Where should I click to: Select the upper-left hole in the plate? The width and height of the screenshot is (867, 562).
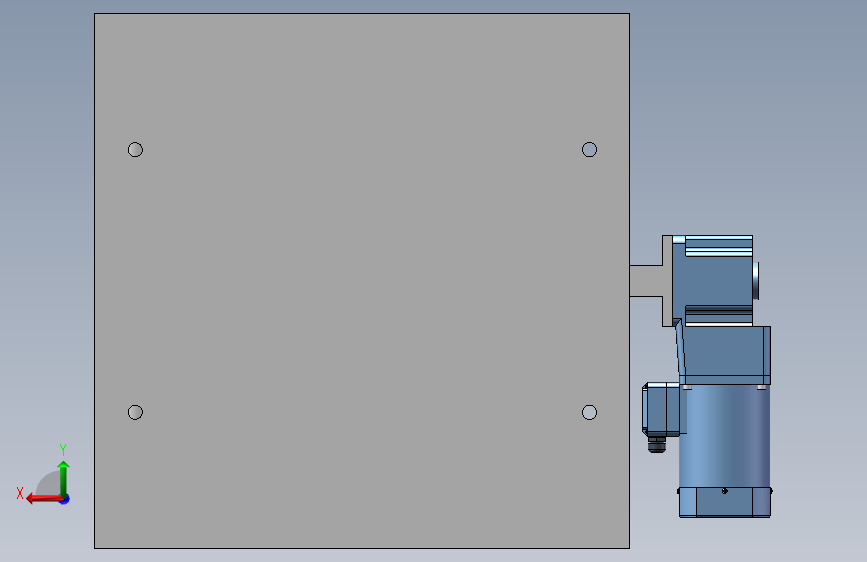click(135, 150)
